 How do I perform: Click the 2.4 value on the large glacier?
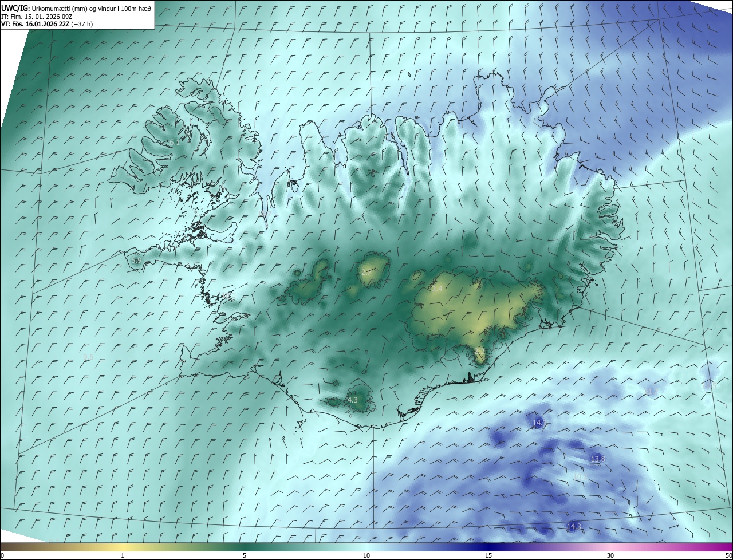point(437,289)
